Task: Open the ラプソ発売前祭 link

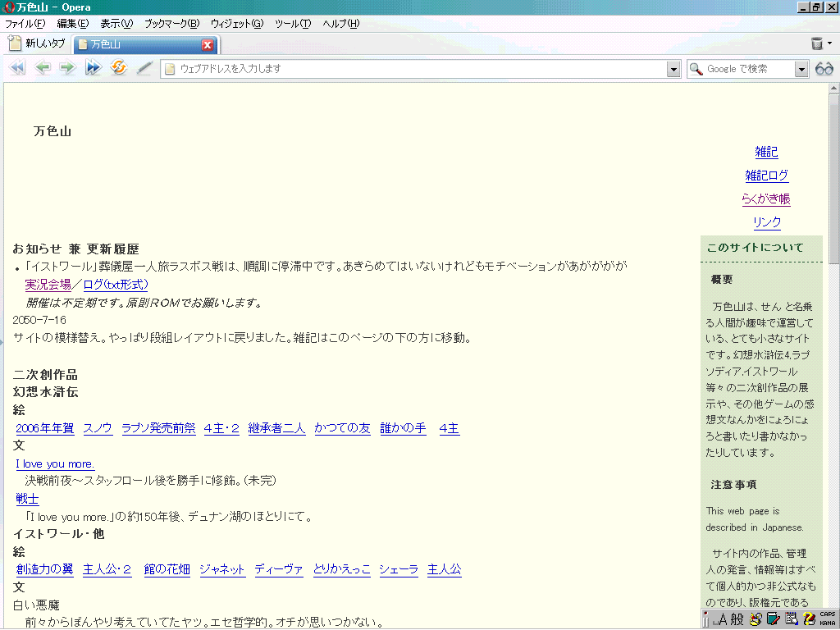Action: 158,428
